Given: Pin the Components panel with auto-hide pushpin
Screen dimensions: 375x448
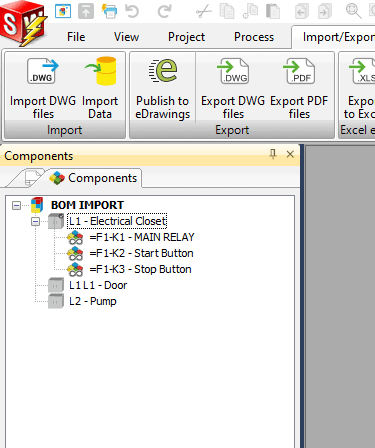Looking at the screenshot, I should 273,154.
